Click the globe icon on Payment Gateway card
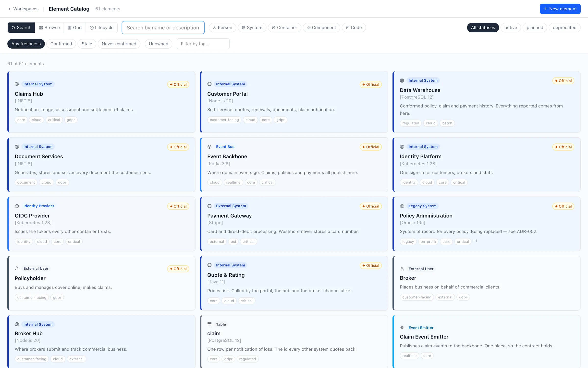This screenshot has height=368, width=588. pyautogui.click(x=209, y=206)
